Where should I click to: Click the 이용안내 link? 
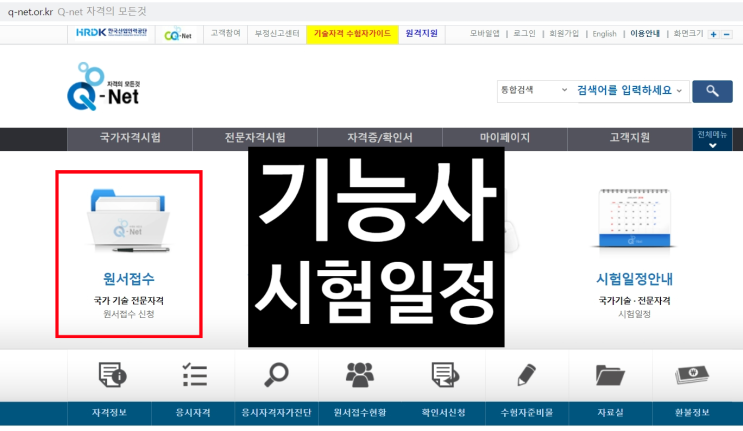point(645,34)
